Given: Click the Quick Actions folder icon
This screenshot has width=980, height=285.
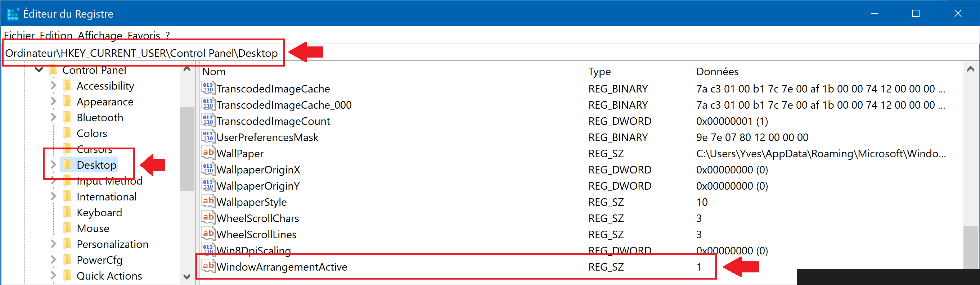Looking at the screenshot, I should pos(67,276).
